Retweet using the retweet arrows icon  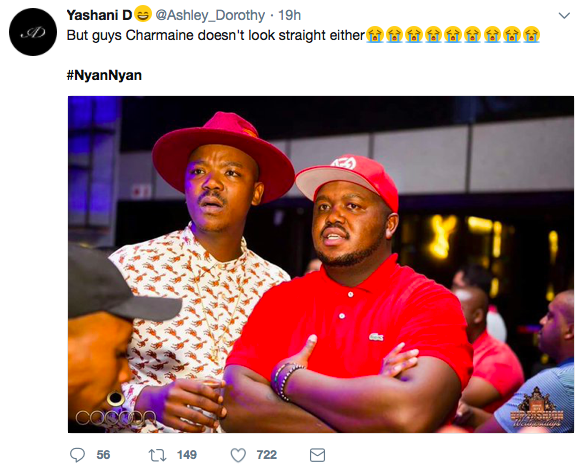[158, 455]
